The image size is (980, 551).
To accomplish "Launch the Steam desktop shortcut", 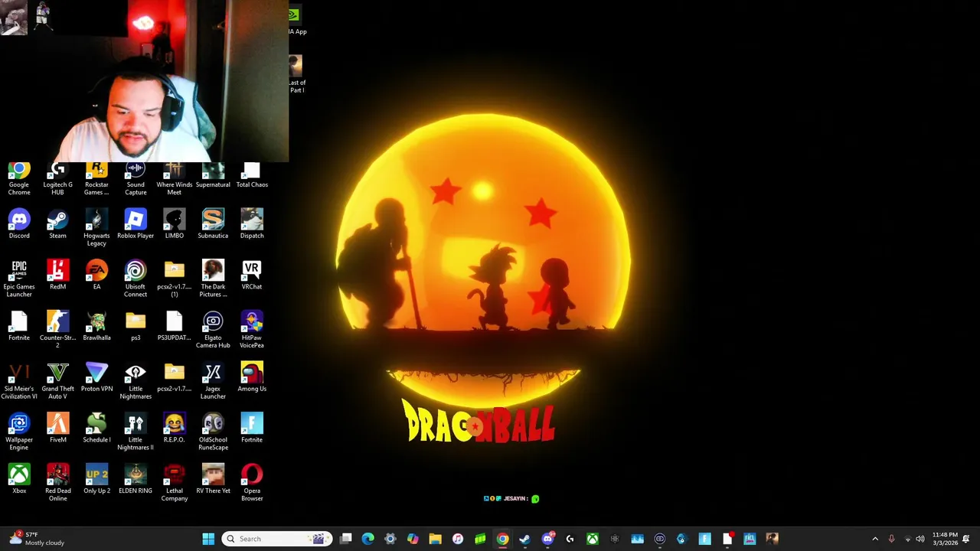I will 57,223.
